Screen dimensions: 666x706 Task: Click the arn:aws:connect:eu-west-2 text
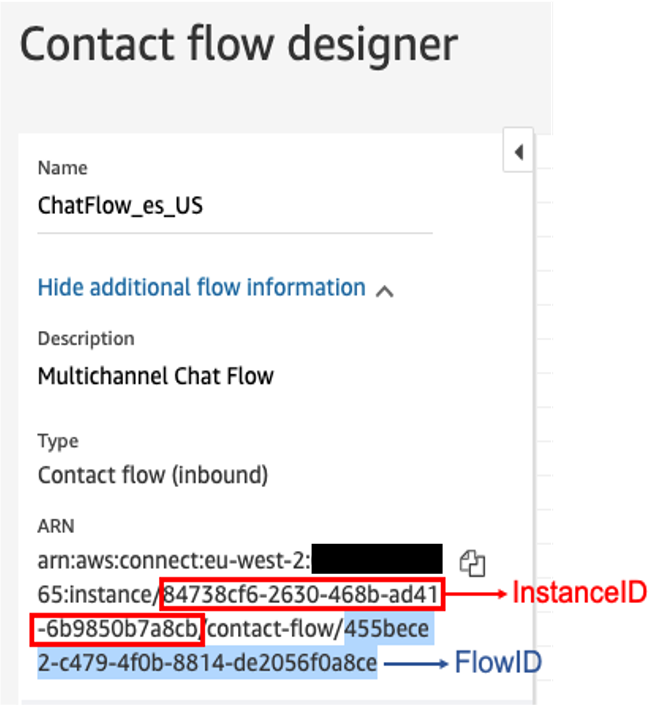[174, 561]
